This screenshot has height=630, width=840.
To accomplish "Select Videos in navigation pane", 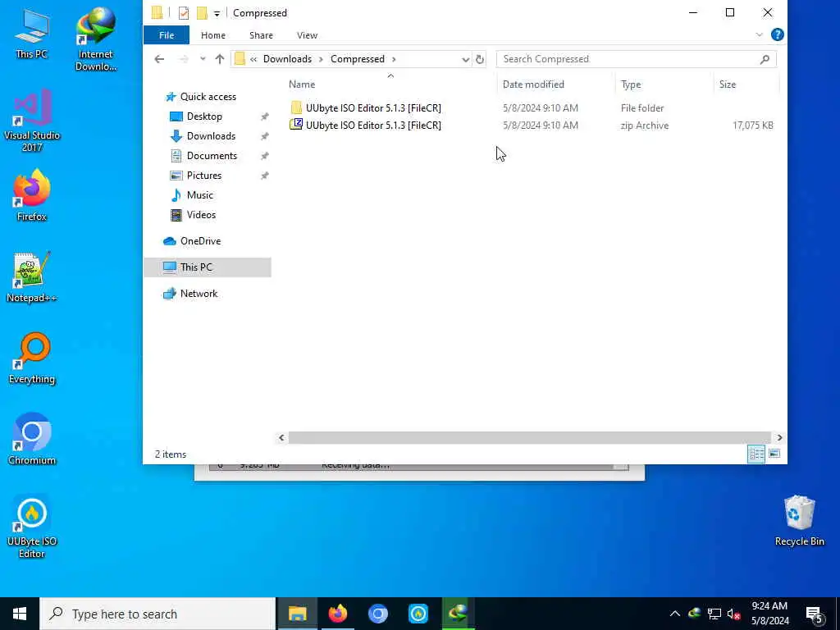I will click(x=201, y=215).
